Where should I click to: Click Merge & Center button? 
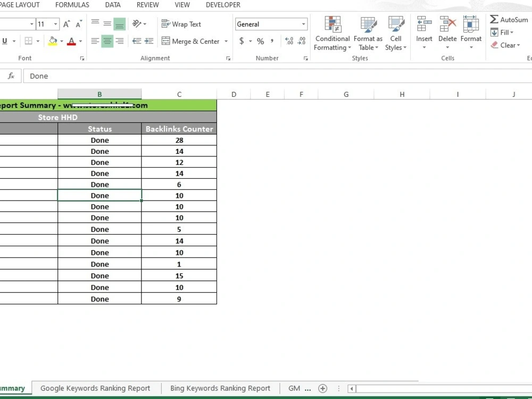pyautogui.click(x=190, y=41)
